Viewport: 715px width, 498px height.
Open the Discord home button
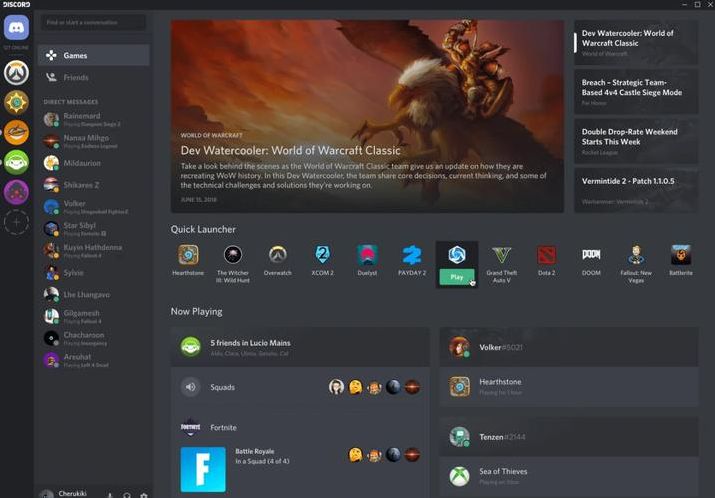[16, 27]
